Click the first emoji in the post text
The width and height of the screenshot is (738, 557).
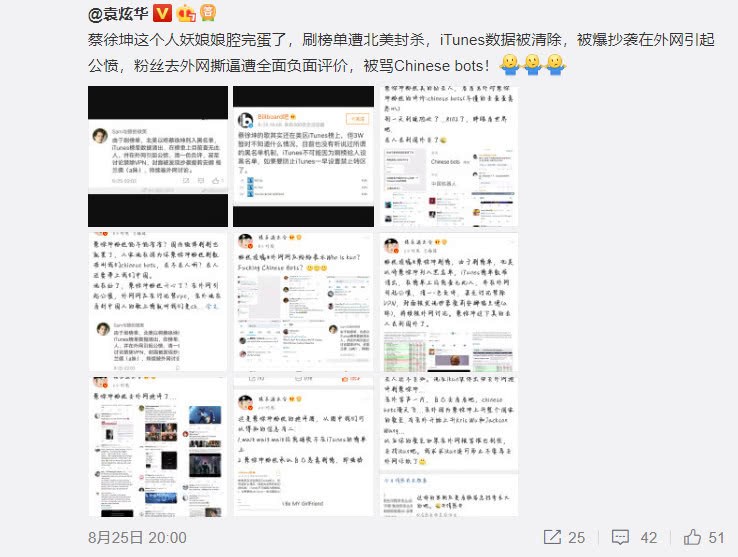(x=509, y=65)
